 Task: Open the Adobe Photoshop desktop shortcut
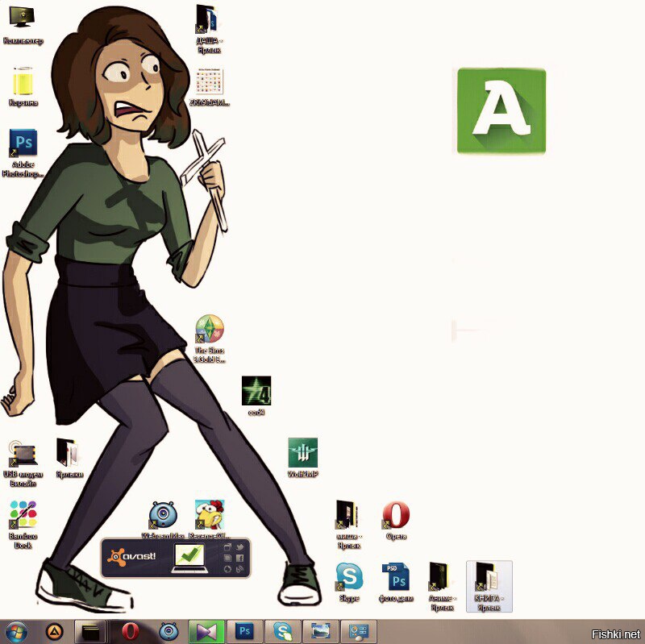point(23,153)
